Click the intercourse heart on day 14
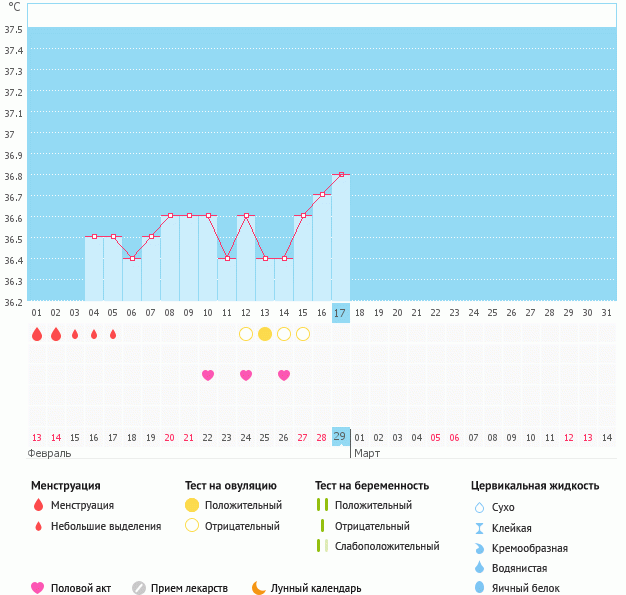 284,375
